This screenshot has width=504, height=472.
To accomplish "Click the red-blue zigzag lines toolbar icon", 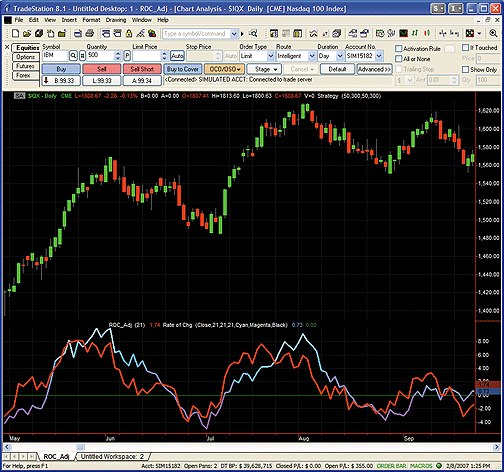I will pyautogui.click(x=313, y=33).
